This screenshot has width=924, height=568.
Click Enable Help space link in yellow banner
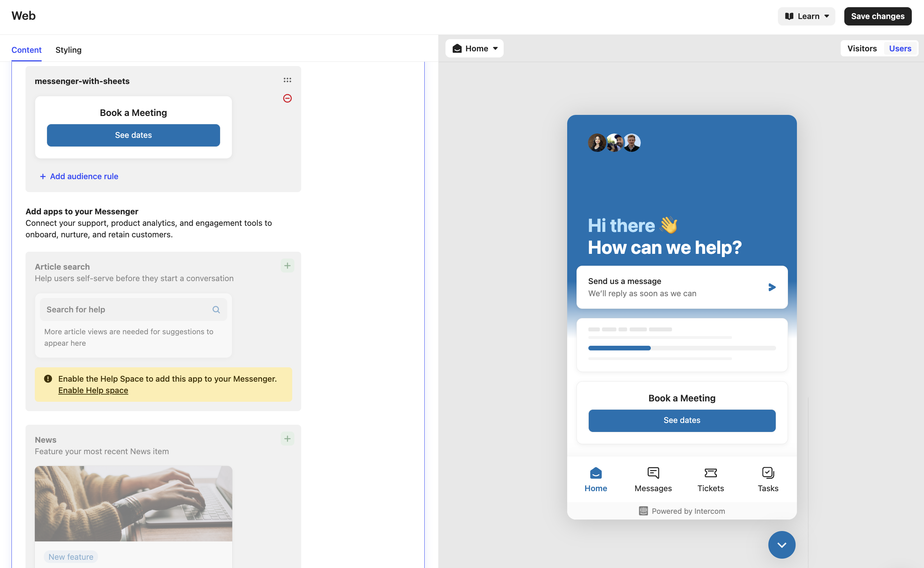pyautogui.click(x=93, y=390)
